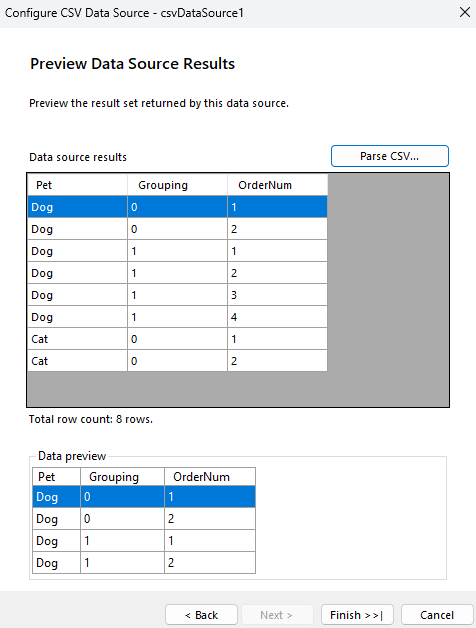The height and width of the screenshot is (628, 476).
Task: Select last Cat row with OrderNum 2
Action: click(x=177, y=361)
